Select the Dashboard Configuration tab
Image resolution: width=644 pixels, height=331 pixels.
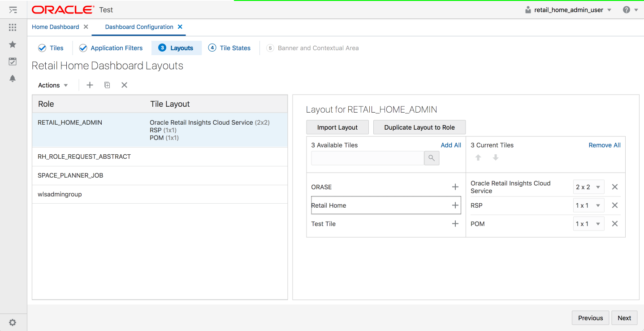point(139,27)
